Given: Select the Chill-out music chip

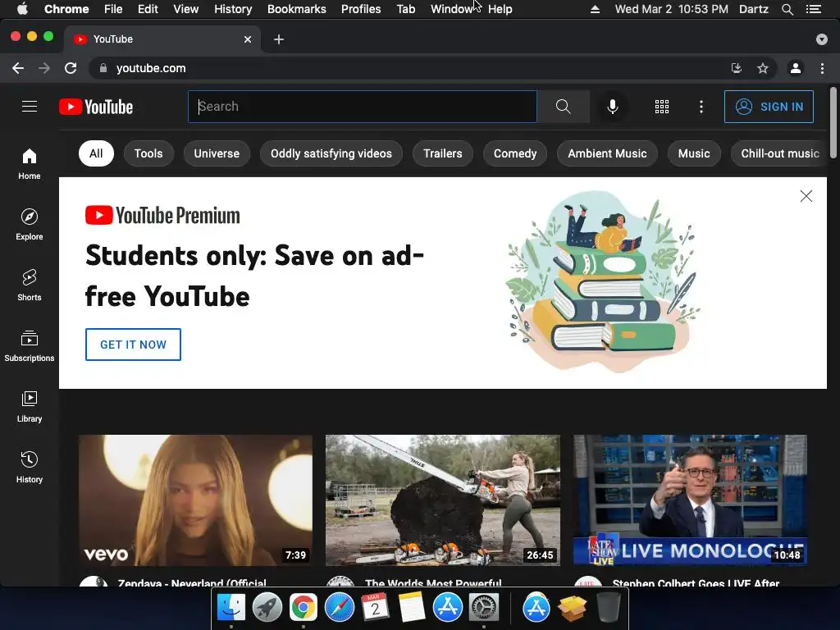Looking at the screenshot, I should tap(779, 153).
